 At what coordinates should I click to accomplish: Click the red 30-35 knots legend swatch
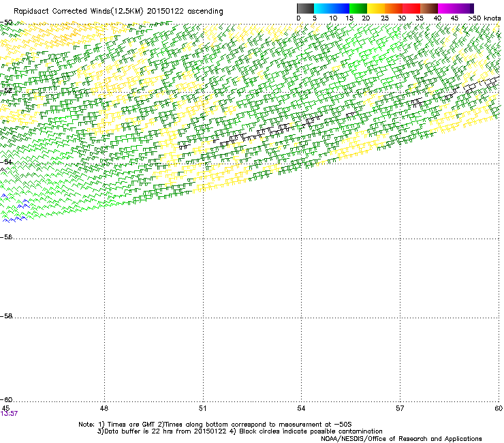tap(411, 8)
